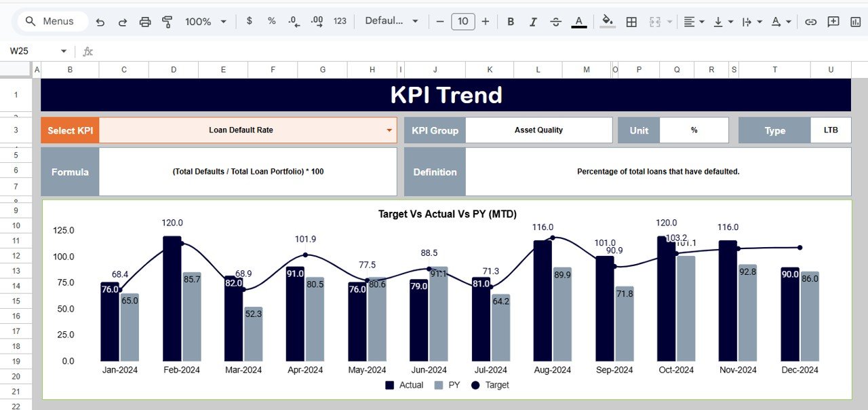868x410 pixels.
Task: Toggle italic formatting
Action: tap(533, 21)
